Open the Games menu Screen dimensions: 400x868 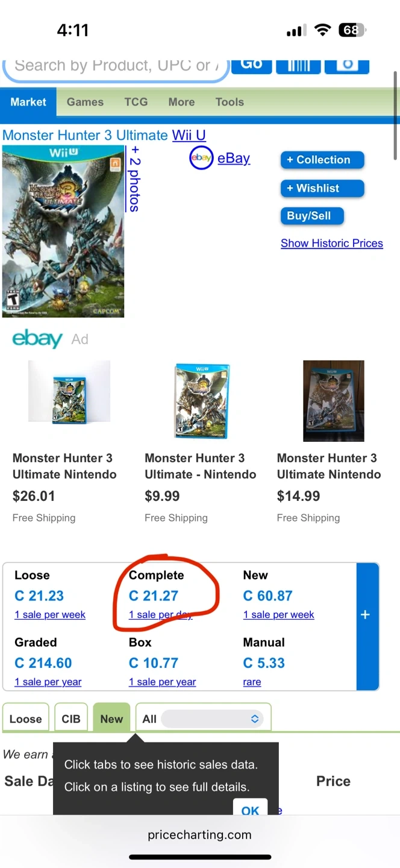85,102
